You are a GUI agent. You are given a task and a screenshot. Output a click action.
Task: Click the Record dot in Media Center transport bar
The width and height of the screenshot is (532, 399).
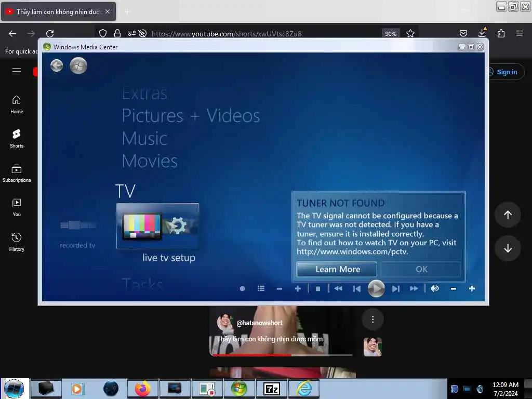[242, 289]
